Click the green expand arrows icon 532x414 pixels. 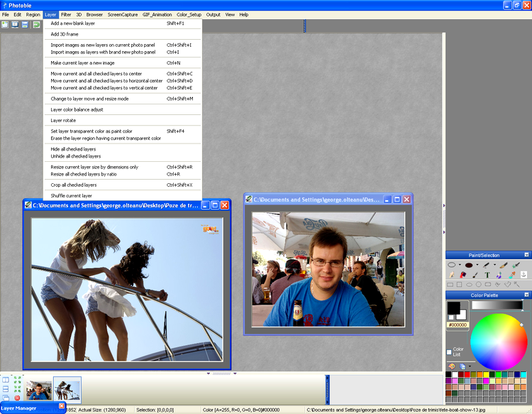17,380
